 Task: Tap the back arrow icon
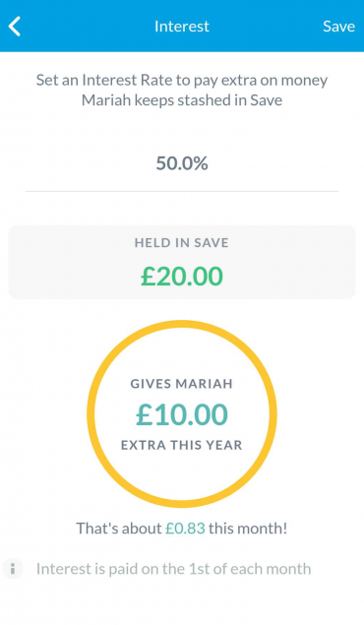(x=15, y=27)
